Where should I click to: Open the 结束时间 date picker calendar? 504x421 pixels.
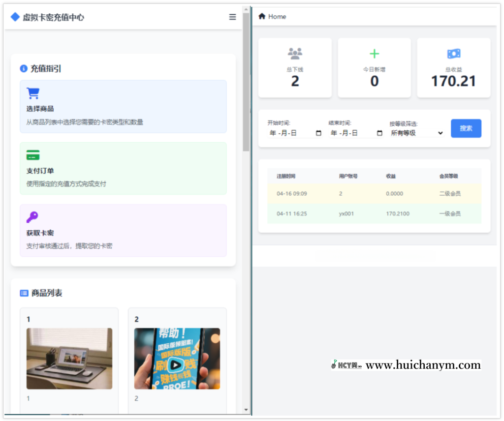pos(379,133)
